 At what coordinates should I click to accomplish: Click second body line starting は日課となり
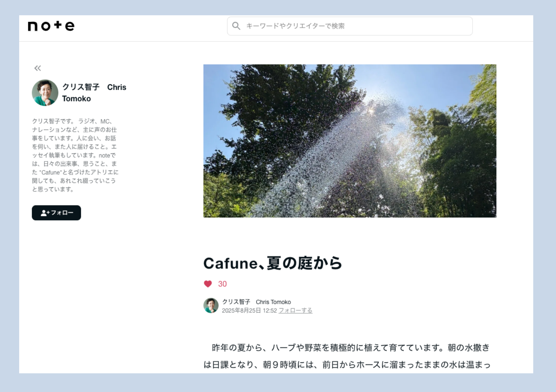[347, 365]
